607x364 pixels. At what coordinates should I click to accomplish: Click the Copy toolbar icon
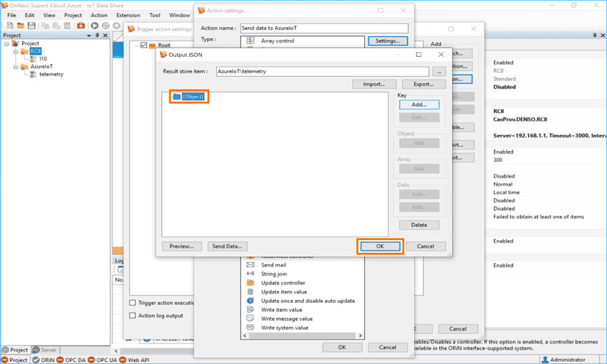click(x=46, y=25)
